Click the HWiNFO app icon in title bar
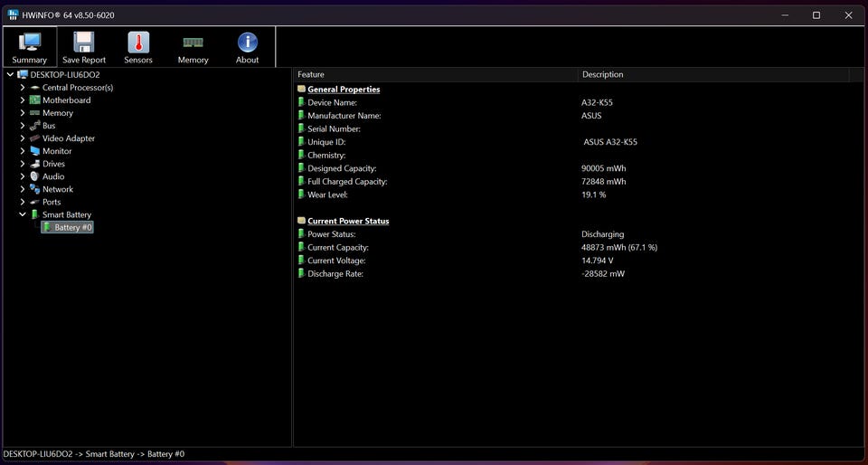The width and height of the screenshot is (868, 465). (14, 15)
